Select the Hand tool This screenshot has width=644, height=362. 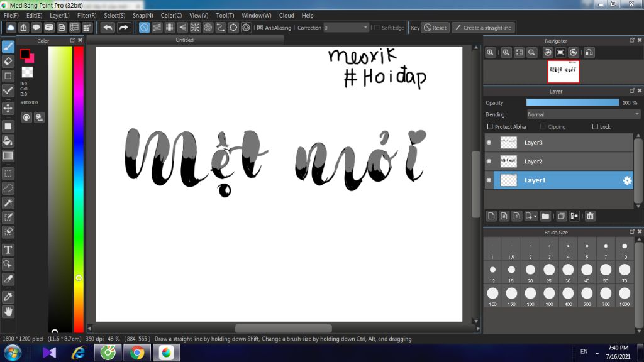click(8, 312)
